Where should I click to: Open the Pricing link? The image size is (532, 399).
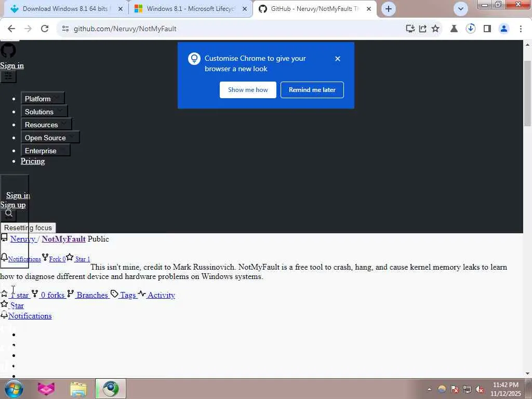pyautogui.click(x=33, y=161)
